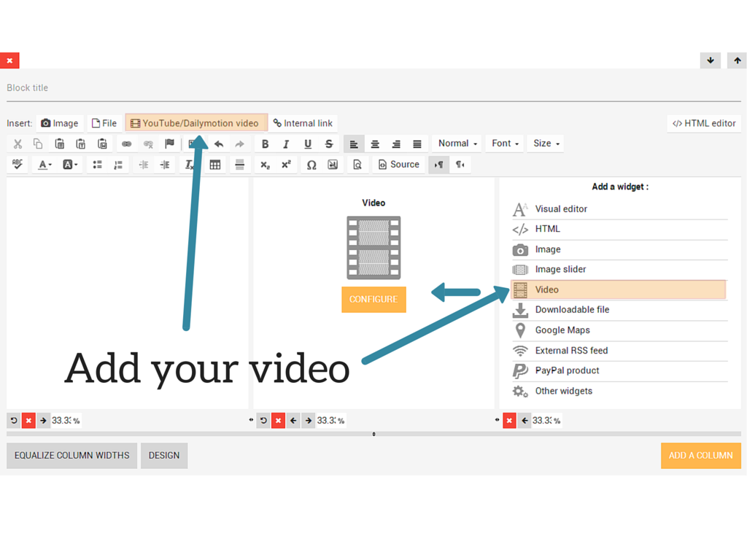
Task: Click the Subscript icon
Action: point(265,165)
